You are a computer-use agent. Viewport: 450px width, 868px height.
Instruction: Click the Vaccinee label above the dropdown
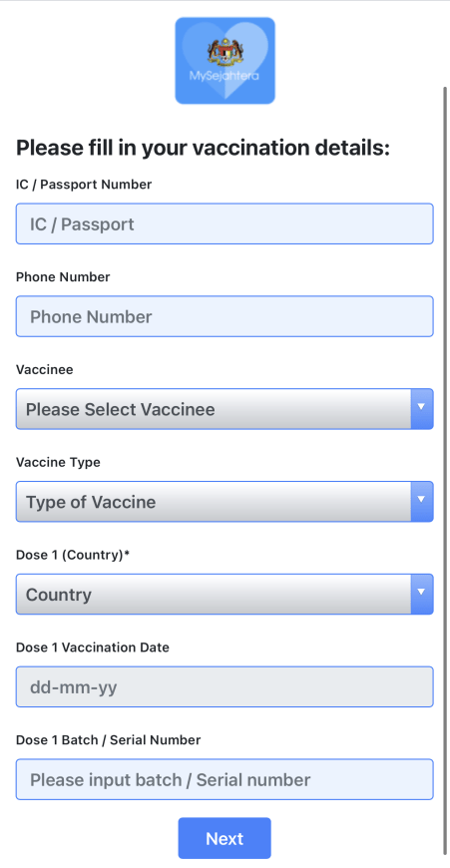[x=45, y=369]
